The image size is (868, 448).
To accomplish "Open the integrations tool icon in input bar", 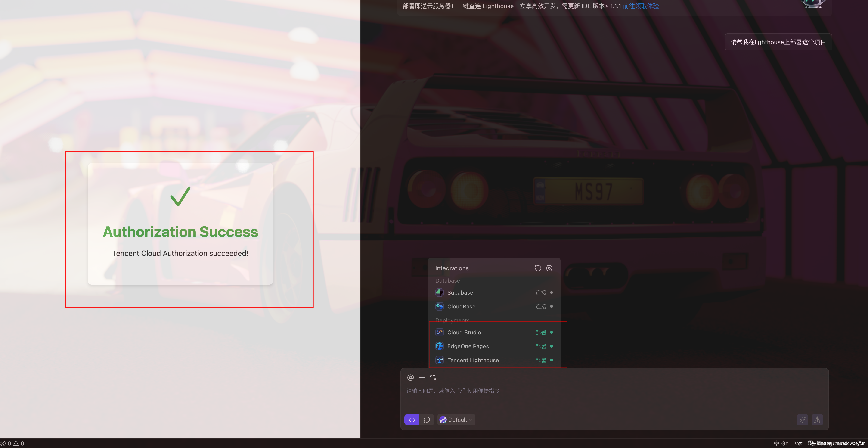I will (433, 378).
